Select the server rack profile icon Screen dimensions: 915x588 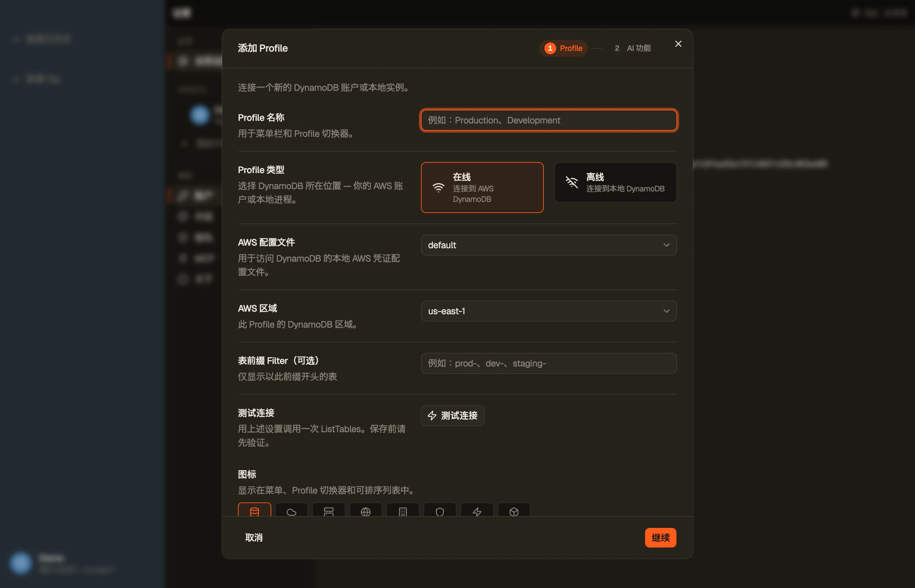328,510
